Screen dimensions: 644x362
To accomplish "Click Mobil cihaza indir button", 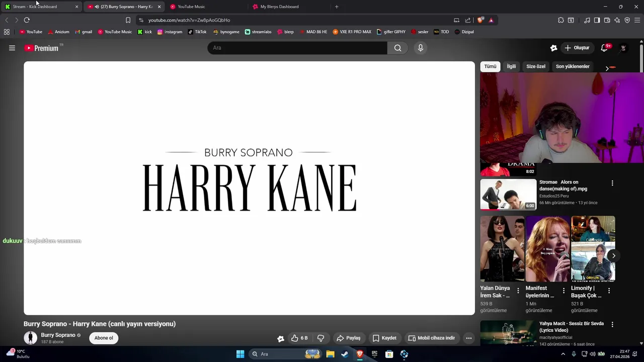I will coord(432,338).
